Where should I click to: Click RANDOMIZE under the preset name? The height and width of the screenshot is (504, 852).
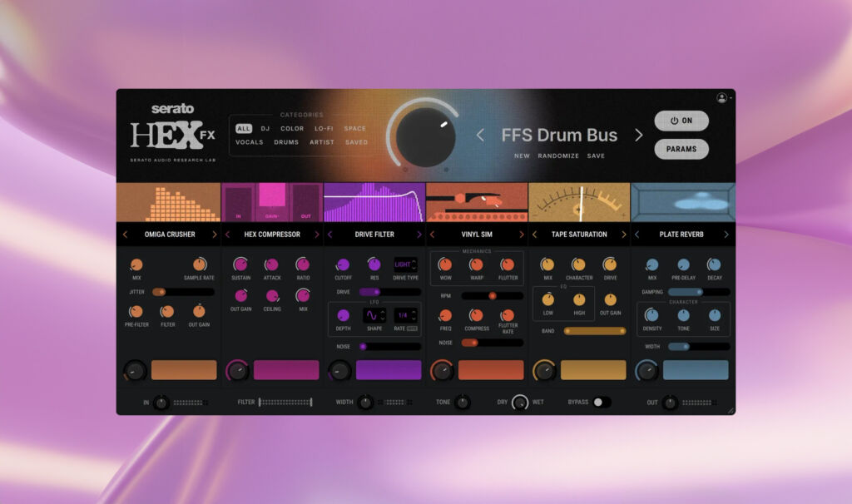point(558,156)
